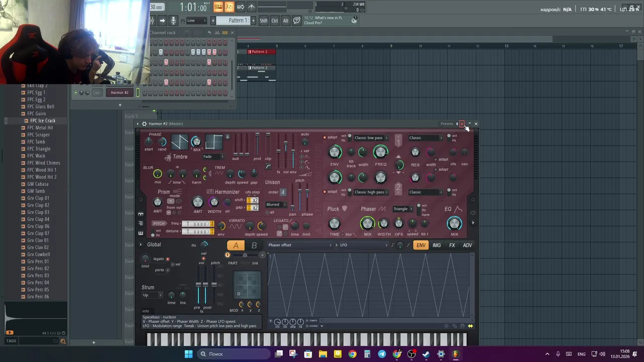
Task: Click the microphone record icon
Action: [x=173, y=21]
